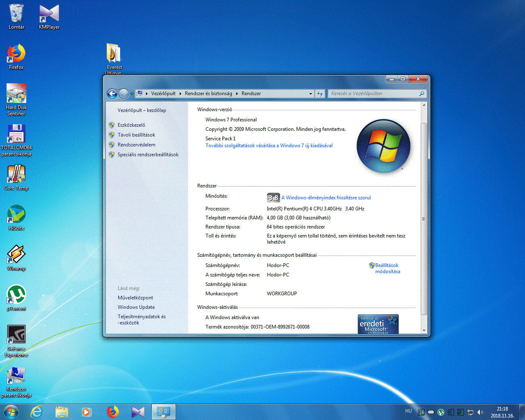
Task: Open the volume speaker tray icon
Action: click(x=480, y=412)
